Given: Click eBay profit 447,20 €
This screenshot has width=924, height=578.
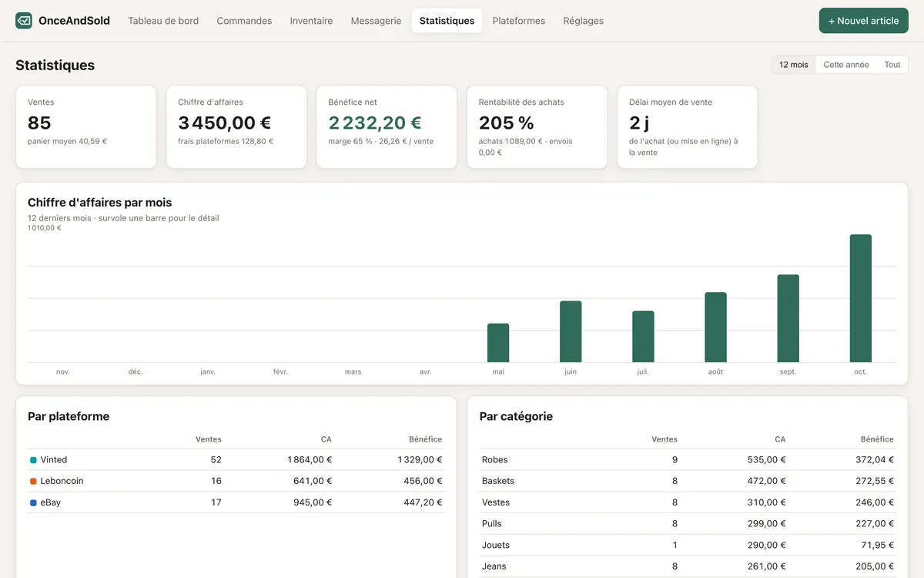Looking at the screenshot, I should [423, 502].
